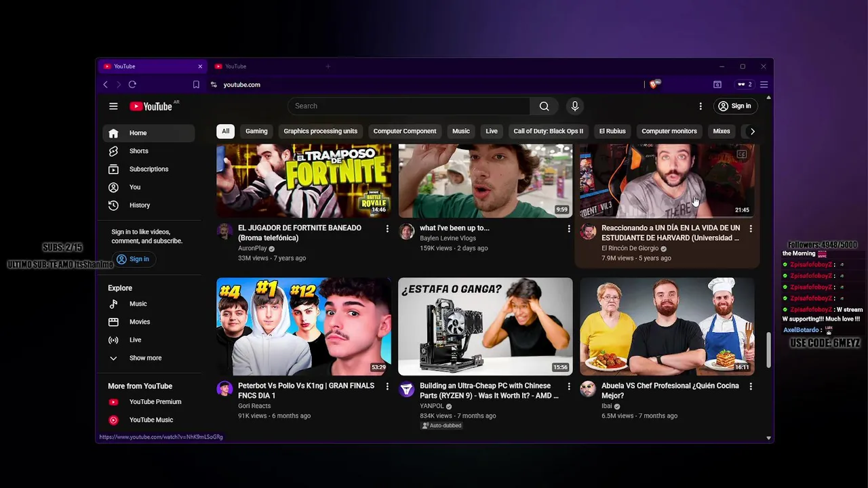Viewport: 868px width, 488px height.
Task: Open YouTube Premium link
Action: 150,402
